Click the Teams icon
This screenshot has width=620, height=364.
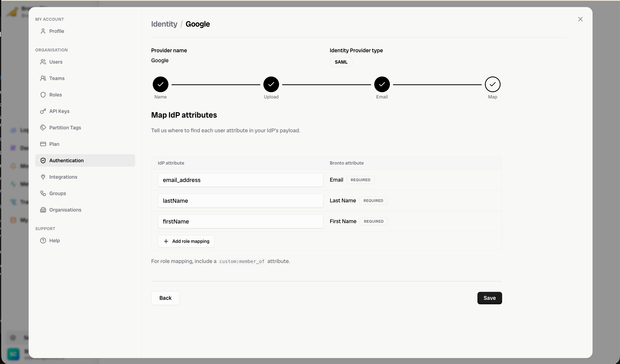[43, 78]
